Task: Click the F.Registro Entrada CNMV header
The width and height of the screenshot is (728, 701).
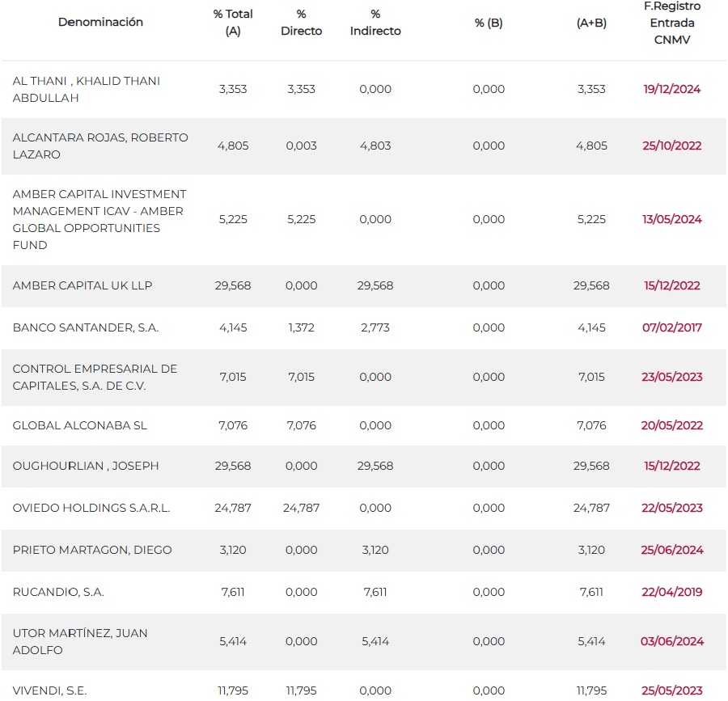Action: coord(672,23)
